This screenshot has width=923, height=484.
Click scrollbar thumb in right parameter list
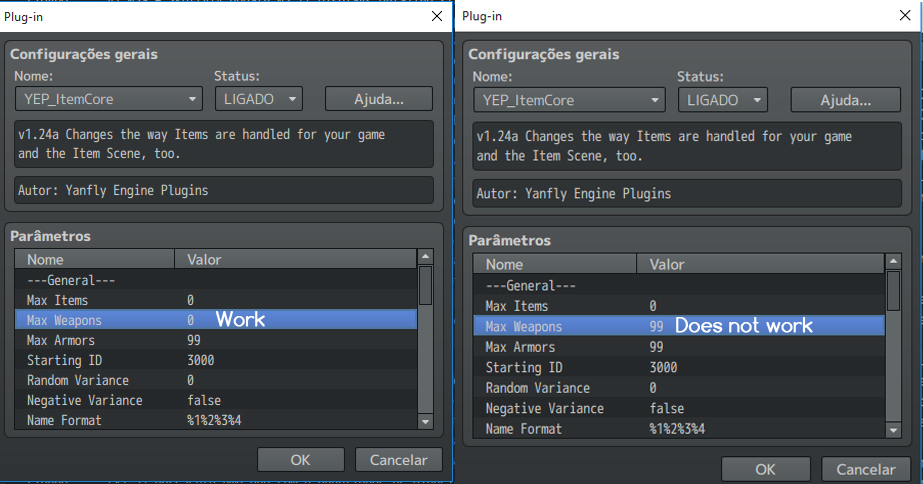point(893,291)
